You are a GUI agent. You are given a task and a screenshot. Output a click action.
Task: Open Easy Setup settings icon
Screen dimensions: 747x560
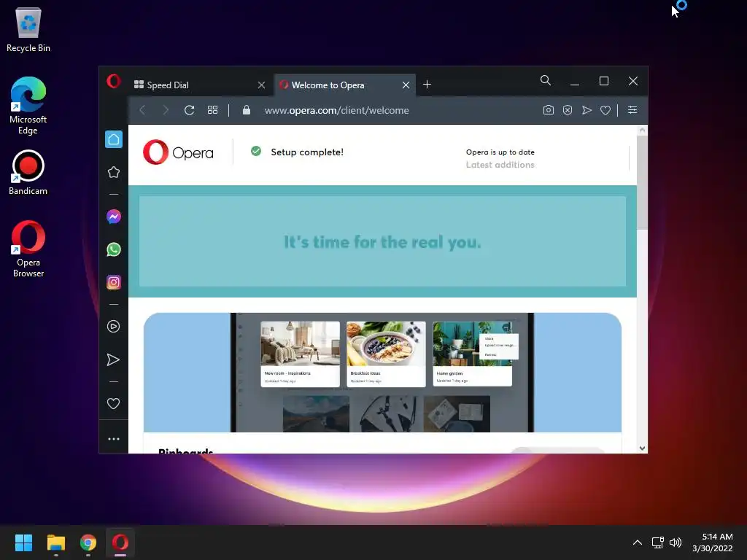[x=632, y=110]
